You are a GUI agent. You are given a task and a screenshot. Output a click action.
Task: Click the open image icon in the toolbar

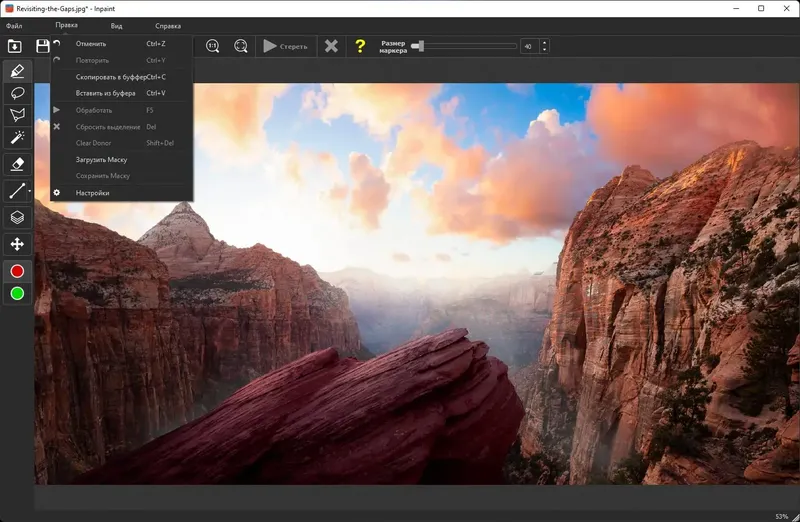point(15,46)
